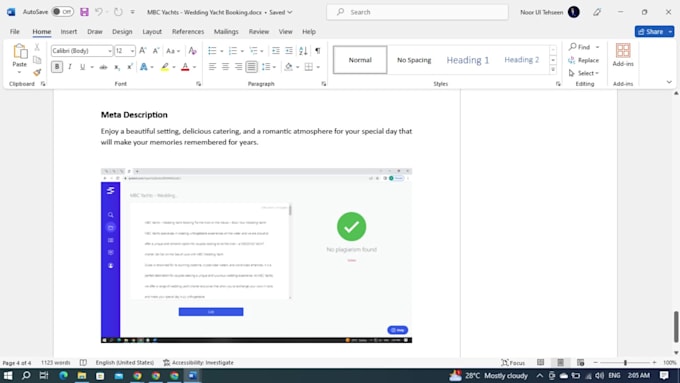Image resolution: width=680 pixels, height=383 pixels.
Task: Open the File menu
Action: [15, 32]
